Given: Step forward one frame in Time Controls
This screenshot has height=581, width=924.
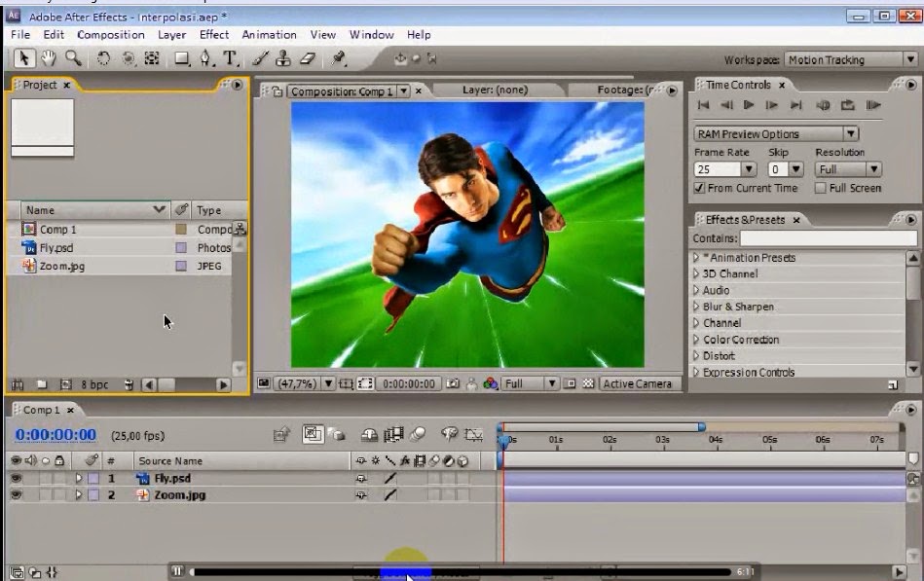Looking at the screenshot, I should (771, 105).
